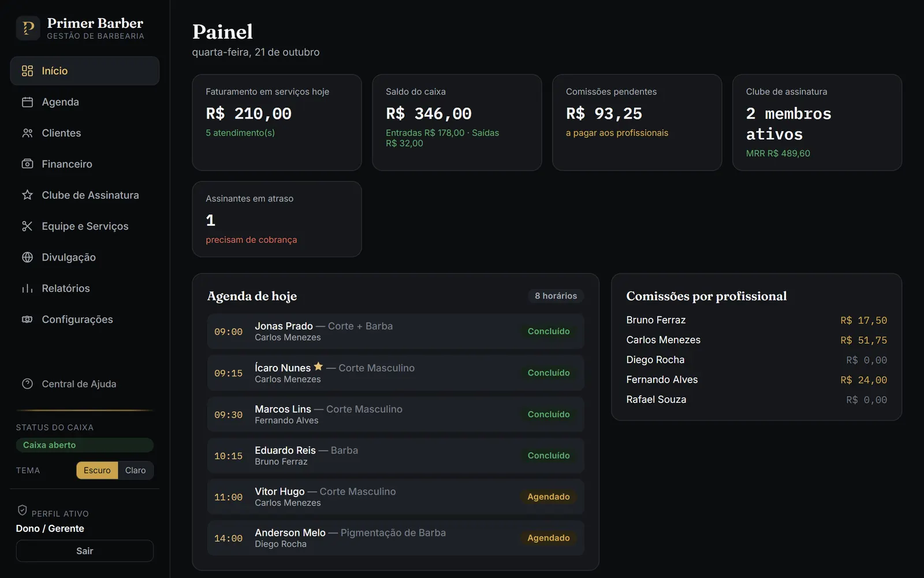Click the Configurações icon in sidebar
Image resolution: width=924 pixels, height=578 pixels.
pyautogui.click(x=27, y=320)
